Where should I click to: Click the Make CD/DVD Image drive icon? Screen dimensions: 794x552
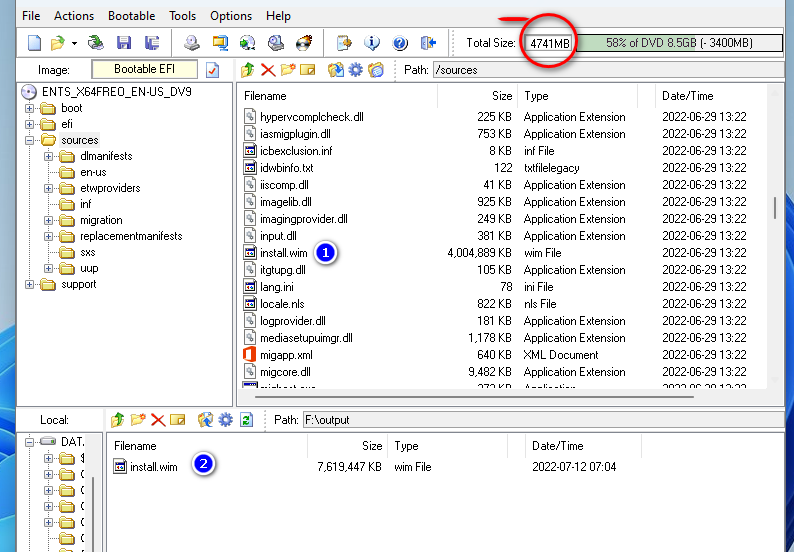click(191, 43)
